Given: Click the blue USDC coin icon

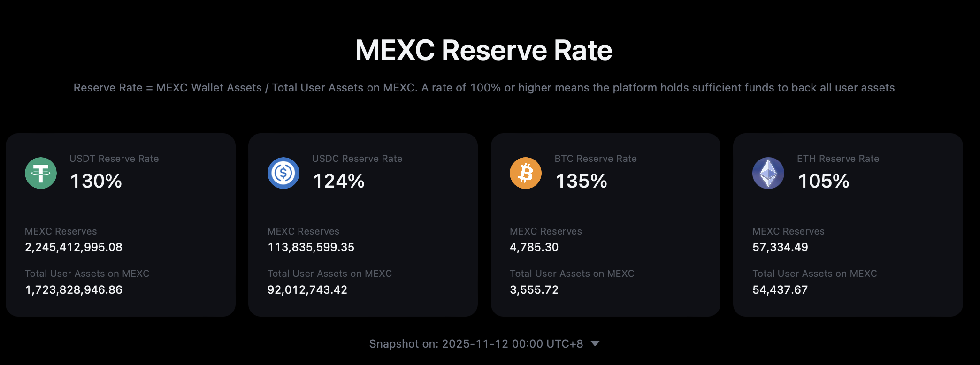Looking at the screenshot, I should pos(283,173).
